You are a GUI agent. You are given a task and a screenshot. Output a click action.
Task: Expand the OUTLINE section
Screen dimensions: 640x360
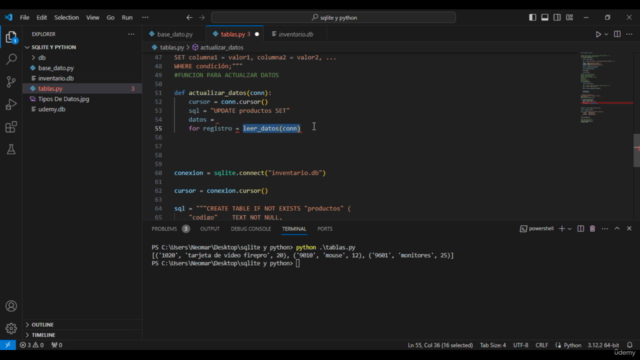42,325
